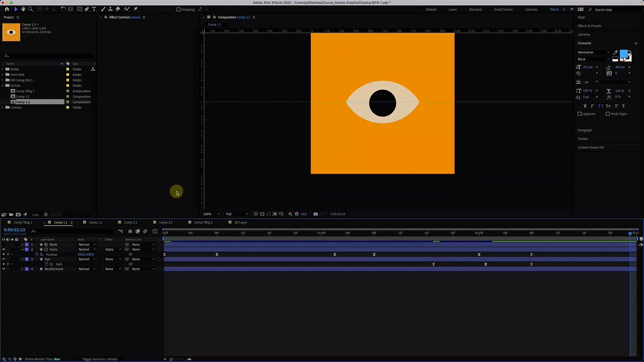Toggle the Snapping checkbox
The width and height of the screenshot is (644, 362).
pyautogui.click(x=178, y=9)
